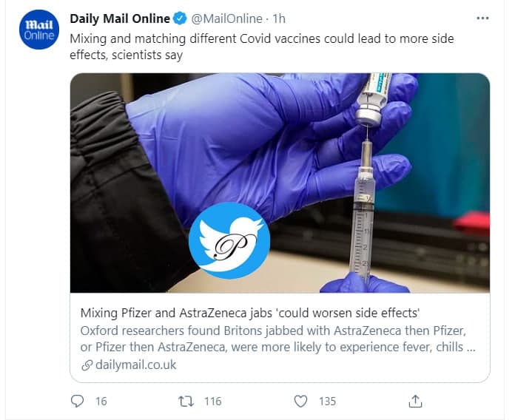The image size is (515, 420).
Task: Click the tweet text about mixing Covid vaccines
Action: 261,46
